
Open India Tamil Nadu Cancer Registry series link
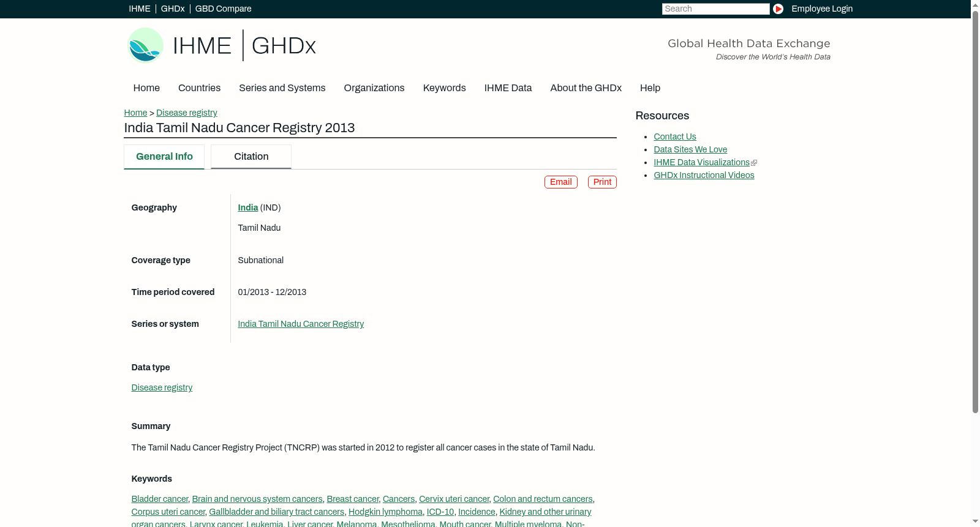pyautogui.click(x=301, y=324)
